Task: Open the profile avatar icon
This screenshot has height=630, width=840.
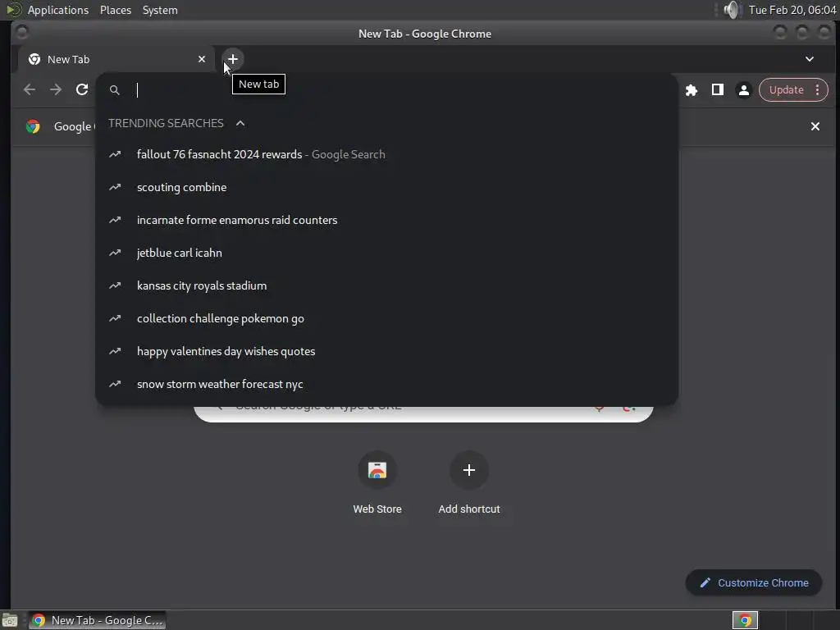Action: [x=743, y=90]
